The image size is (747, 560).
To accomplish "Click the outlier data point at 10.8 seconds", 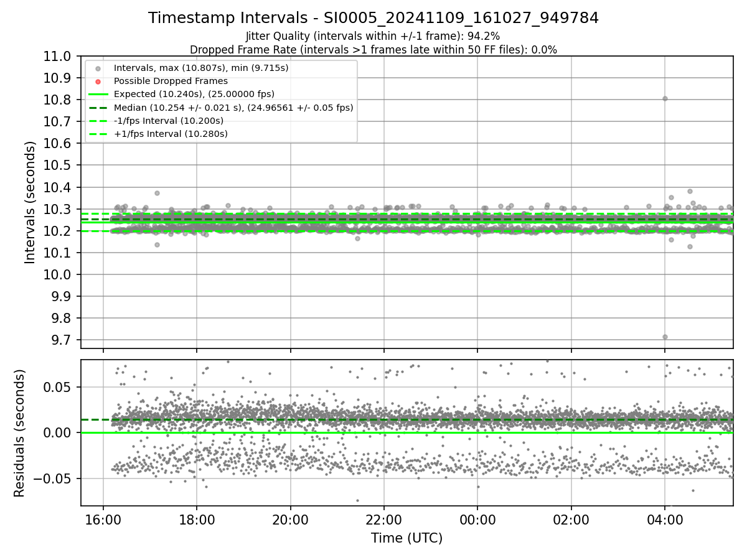I will (665, 98).
